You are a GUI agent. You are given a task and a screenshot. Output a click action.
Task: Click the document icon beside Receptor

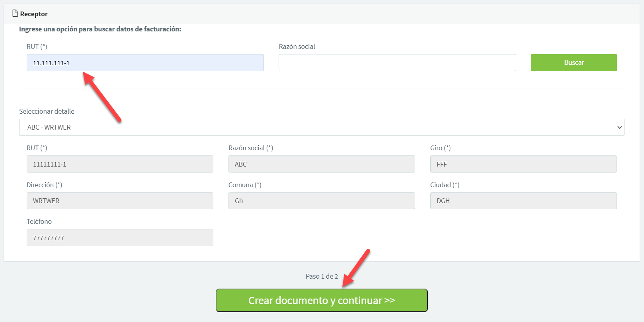(15, 14)
